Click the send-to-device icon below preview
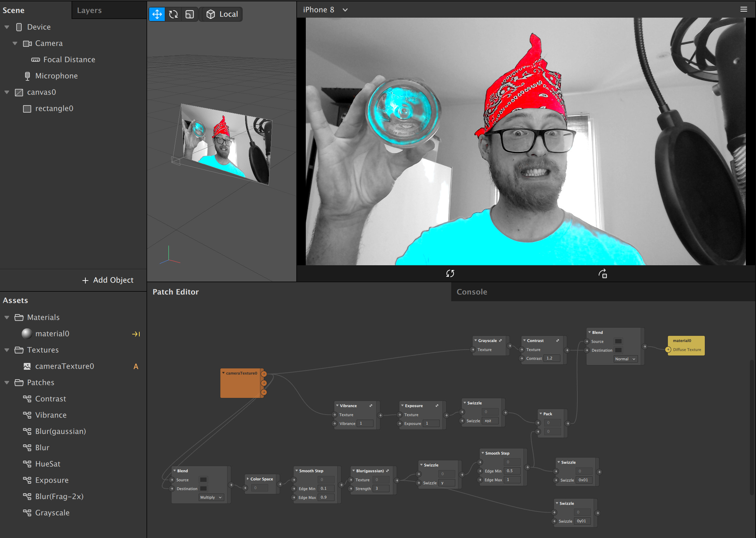The width and height of the screenshot is (756, 538). pos(602,273)
